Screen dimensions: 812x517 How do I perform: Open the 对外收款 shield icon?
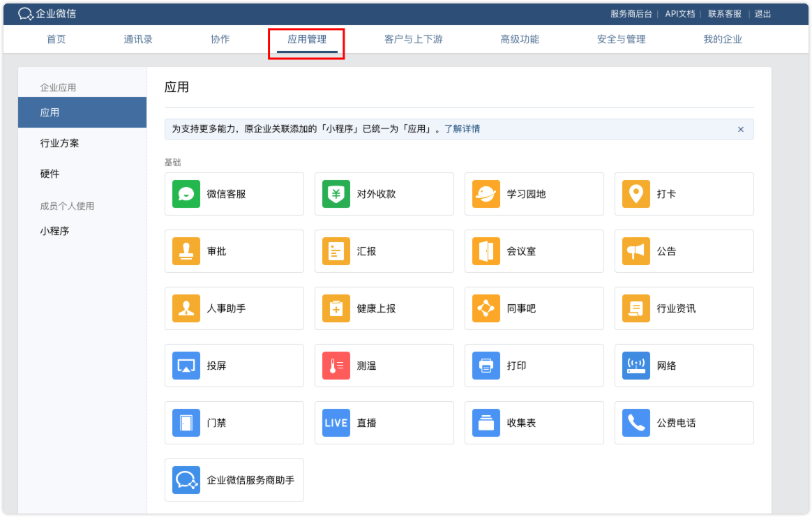(x=336, y=194)
